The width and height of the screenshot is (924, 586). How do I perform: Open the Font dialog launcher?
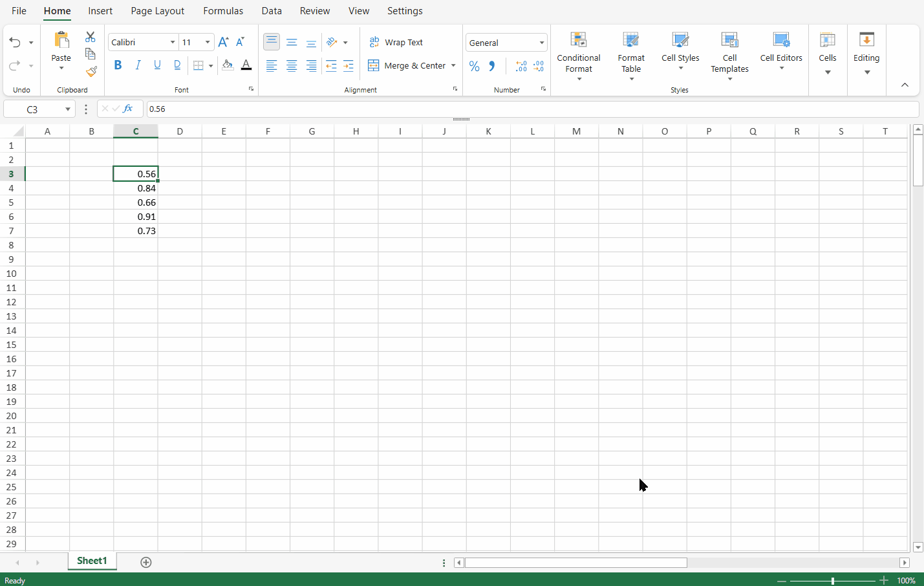[251, 89]
